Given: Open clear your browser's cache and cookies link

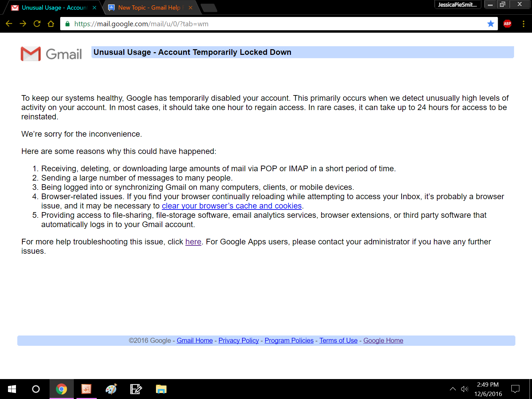Looking at the screenshot, I should [x=232, y=206].
